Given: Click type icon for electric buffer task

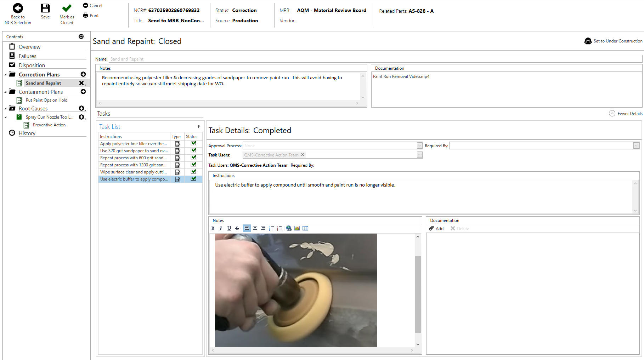Looking at the screenshot, I should coord(177,179).
